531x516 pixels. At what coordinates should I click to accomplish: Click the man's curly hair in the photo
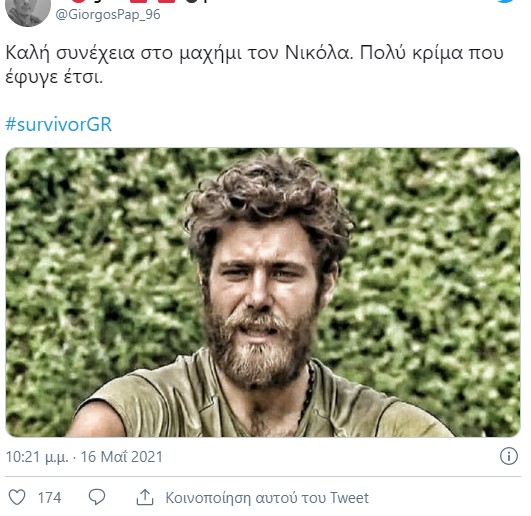(268, 200)
